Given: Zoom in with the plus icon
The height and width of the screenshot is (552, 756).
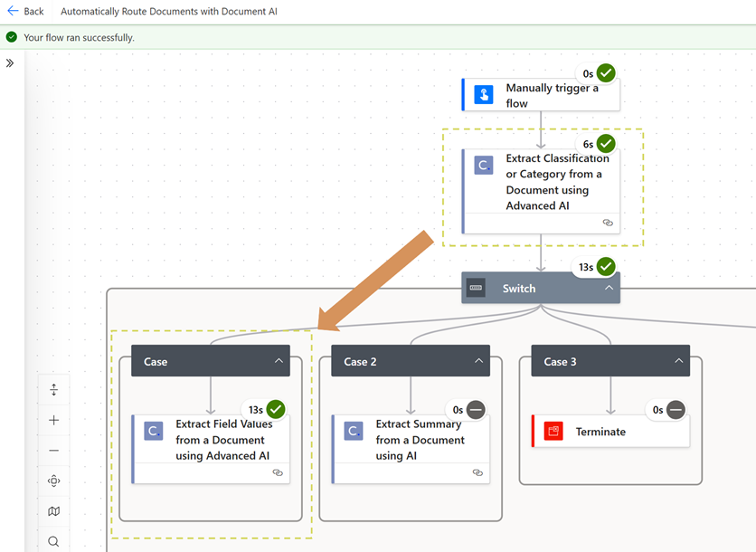Looking at the screenshot, I should [x=53, y=421].
